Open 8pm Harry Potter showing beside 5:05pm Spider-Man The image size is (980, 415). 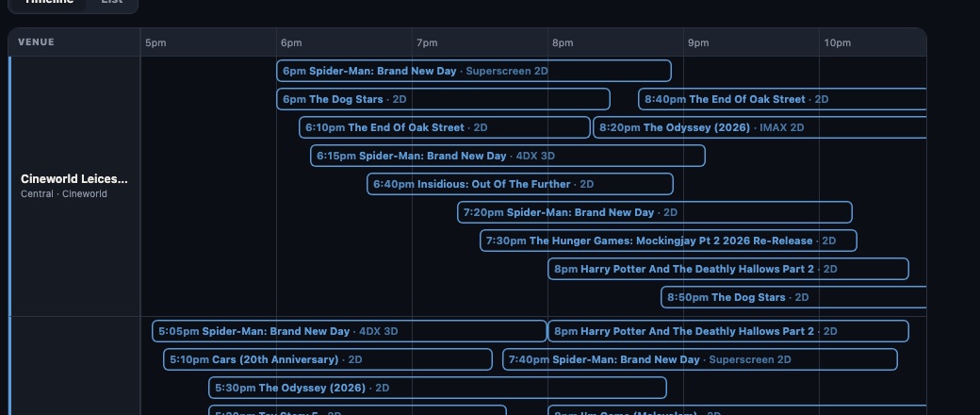(x=728, y=331)
